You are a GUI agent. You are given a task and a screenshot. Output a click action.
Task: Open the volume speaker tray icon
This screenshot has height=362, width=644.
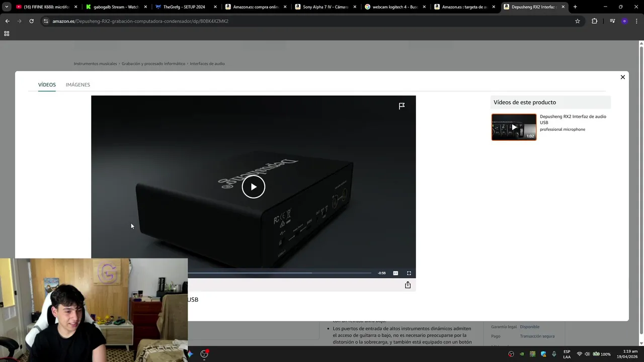click(x=587, y=354)
